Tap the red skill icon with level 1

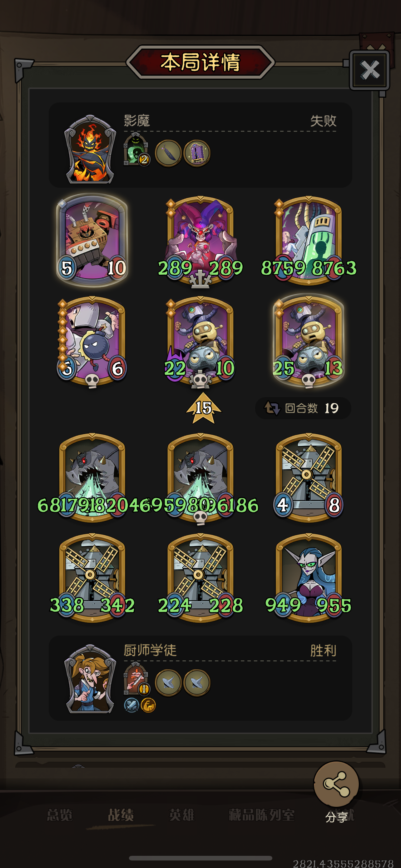[136, 679]
